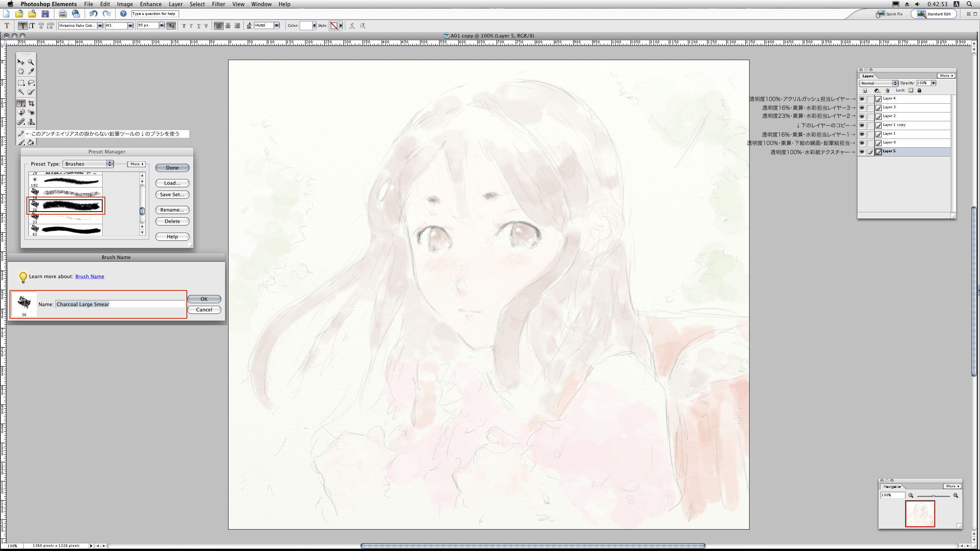This screenshot has height=551, width=980.
Task: Click Cancel in Brush Name dialog
Action: (x=204, y=310)
